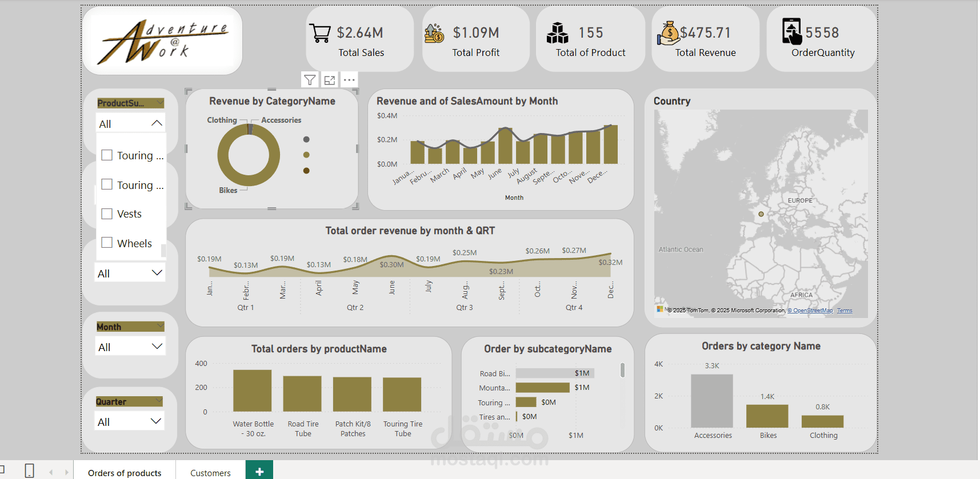The height and width of the screenshot is (479, 980).
Task: Select the Water Bottle - 30 oz. bar
Action: pos(253,391)
